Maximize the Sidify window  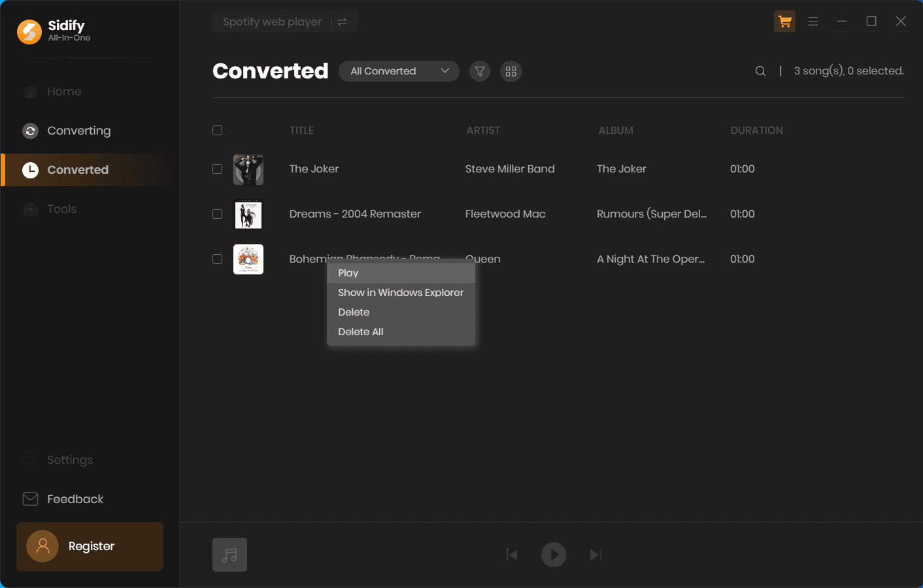871,22
